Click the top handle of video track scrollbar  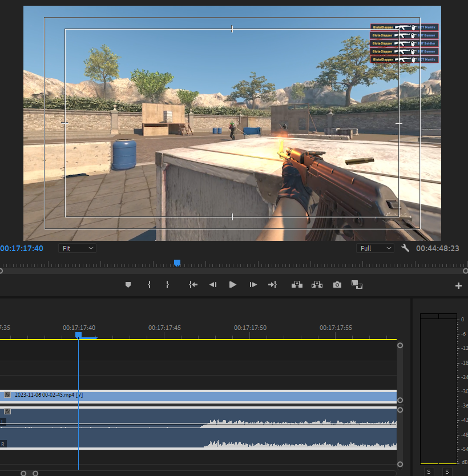pos(400,345)
